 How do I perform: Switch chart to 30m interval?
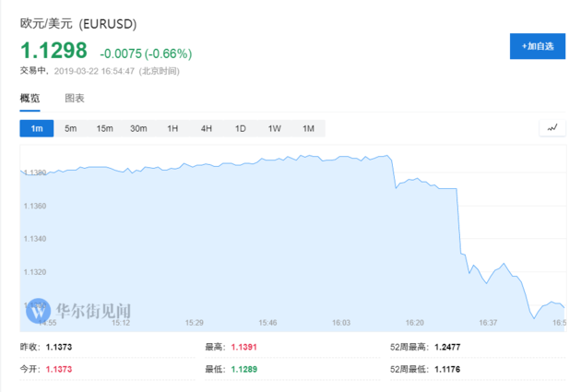pyautogui.click(x=138, y=128)
